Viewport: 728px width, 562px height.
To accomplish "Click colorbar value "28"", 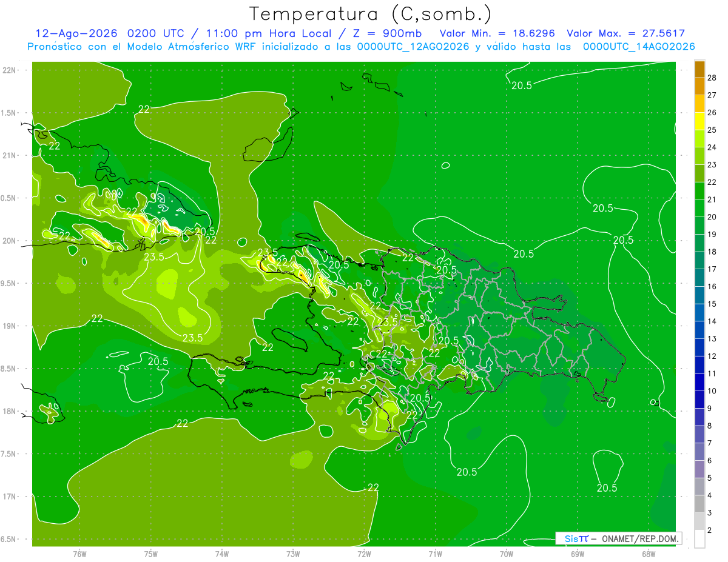I will coord(712,77).
